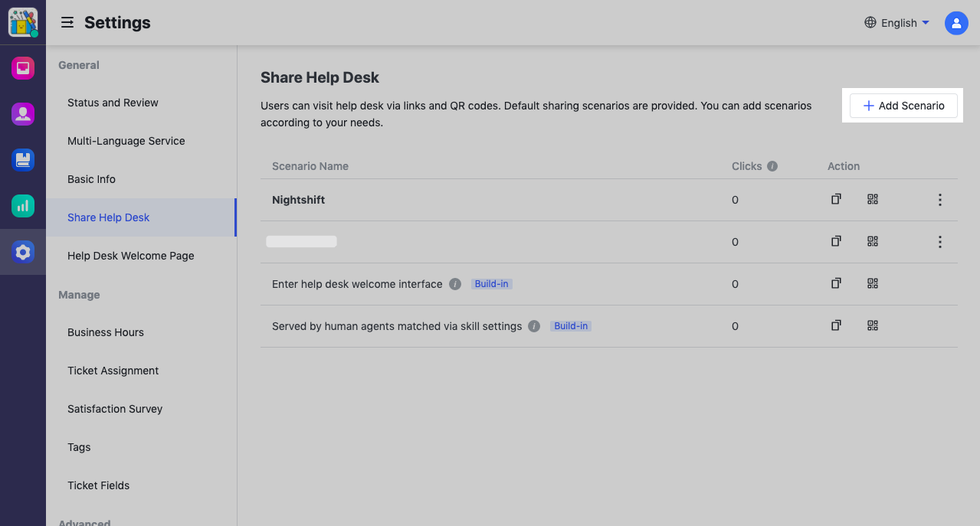Open the knowledge base book icon
This screenshot has height=526, width=980.
22,159
